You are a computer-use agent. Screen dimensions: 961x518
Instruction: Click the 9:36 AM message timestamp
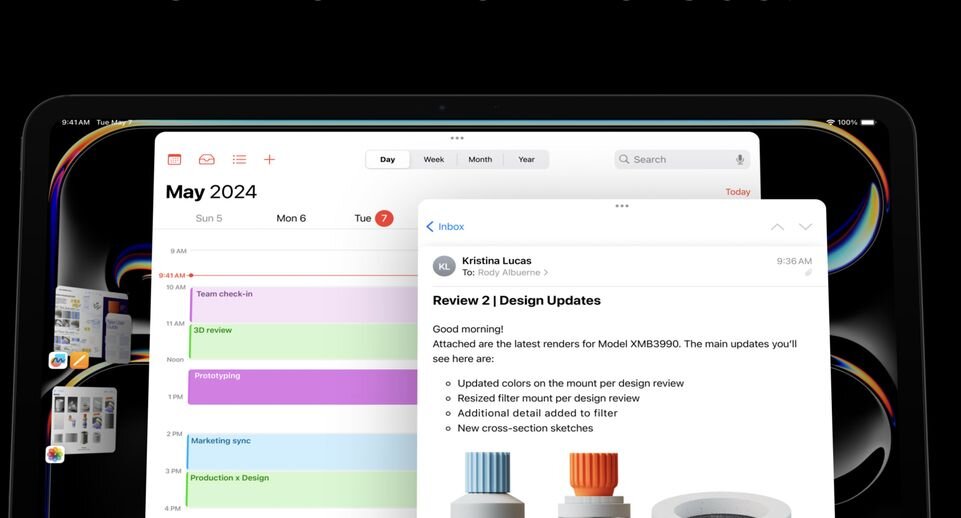794,261
